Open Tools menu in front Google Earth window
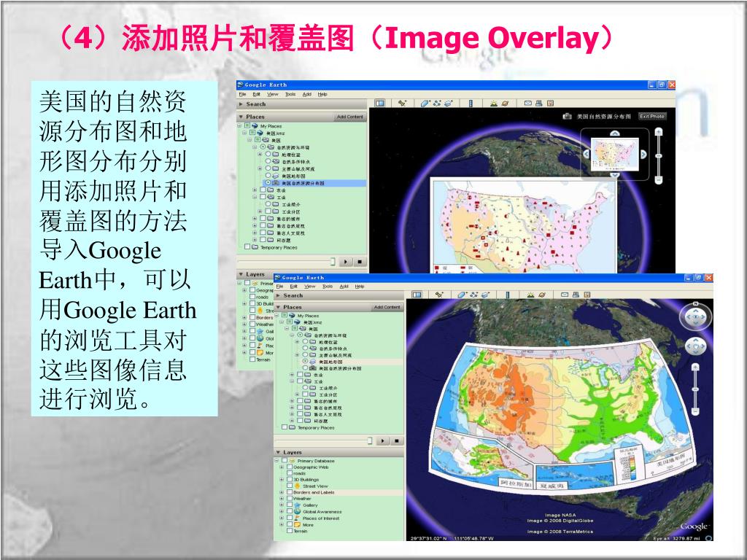Viewport: 747px width, 560px height. click(x=328, y=286)
